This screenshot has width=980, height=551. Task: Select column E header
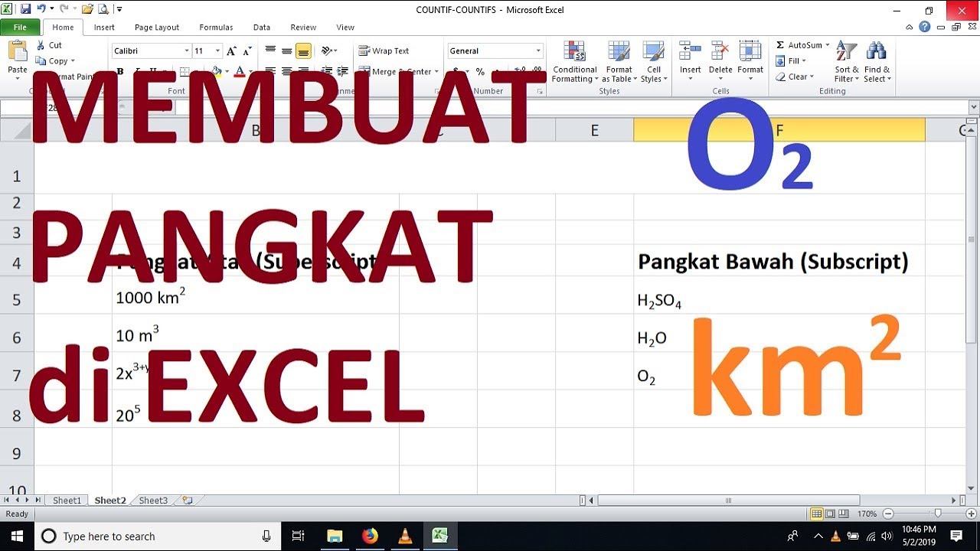coord(594,130)
